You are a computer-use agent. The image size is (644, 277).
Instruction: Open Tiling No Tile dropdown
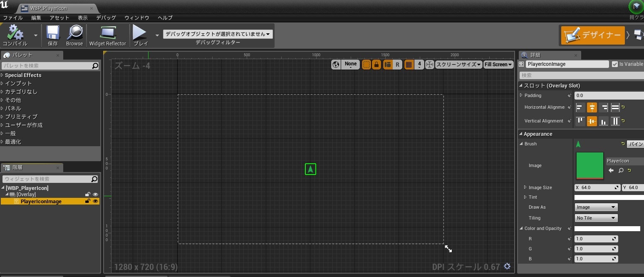point(596,218)
